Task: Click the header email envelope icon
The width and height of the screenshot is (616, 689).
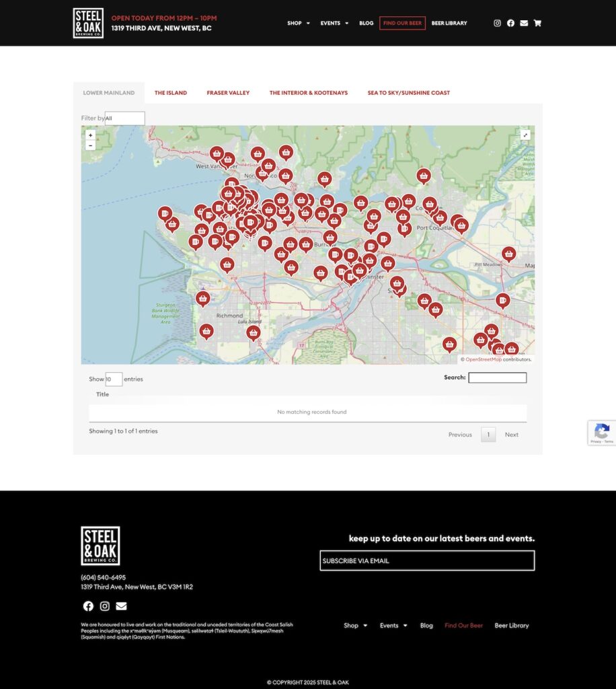Action: point(524,23)
